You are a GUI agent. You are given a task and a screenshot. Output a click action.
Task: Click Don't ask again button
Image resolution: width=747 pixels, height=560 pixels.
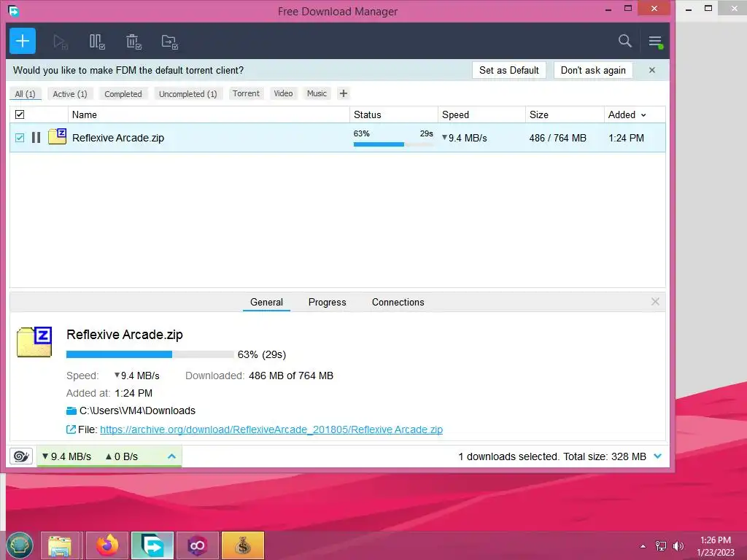[x=593, y=70]
